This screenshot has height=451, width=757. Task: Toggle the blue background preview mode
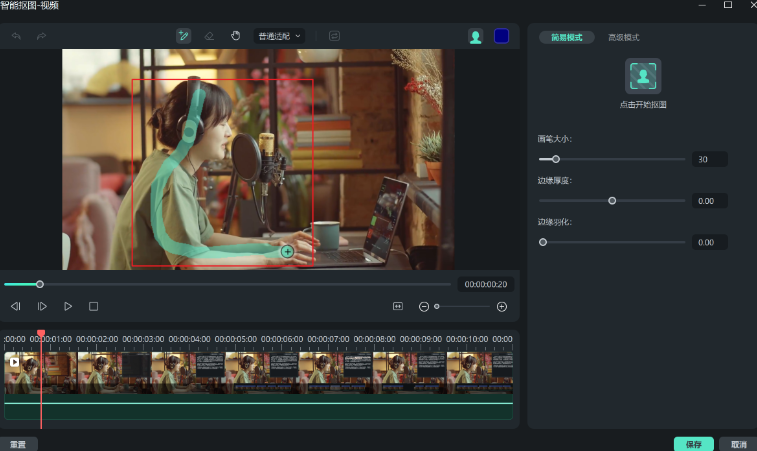tap(501, 36)
